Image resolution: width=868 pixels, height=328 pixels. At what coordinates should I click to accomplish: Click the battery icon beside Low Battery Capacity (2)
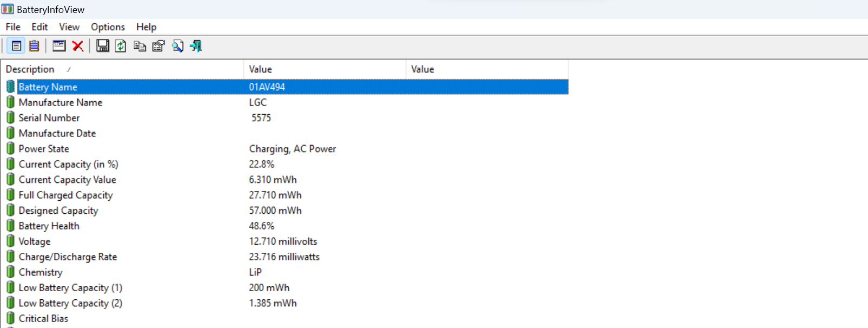pyautogui.click(x=10, y=303)
